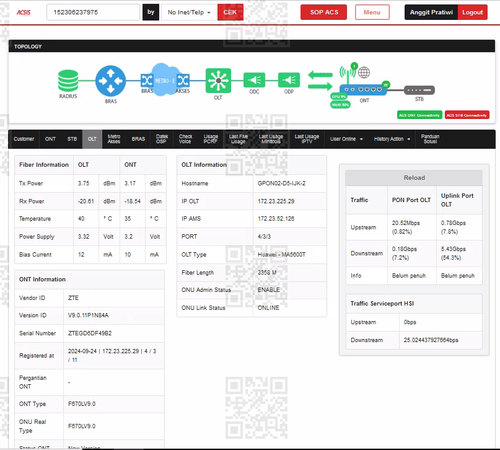Open the Usage PCRF tab
500x450 pixels.
[x=211, y=139]
